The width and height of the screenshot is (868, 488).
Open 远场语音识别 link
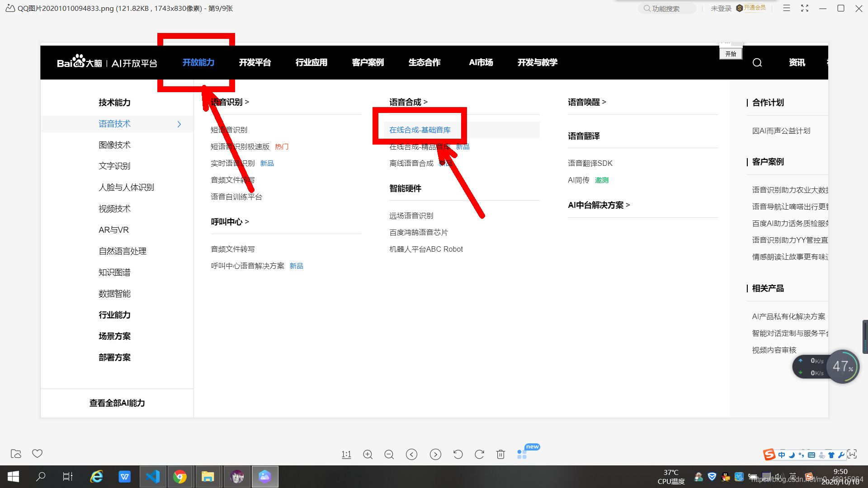click(x=411, y=216)
